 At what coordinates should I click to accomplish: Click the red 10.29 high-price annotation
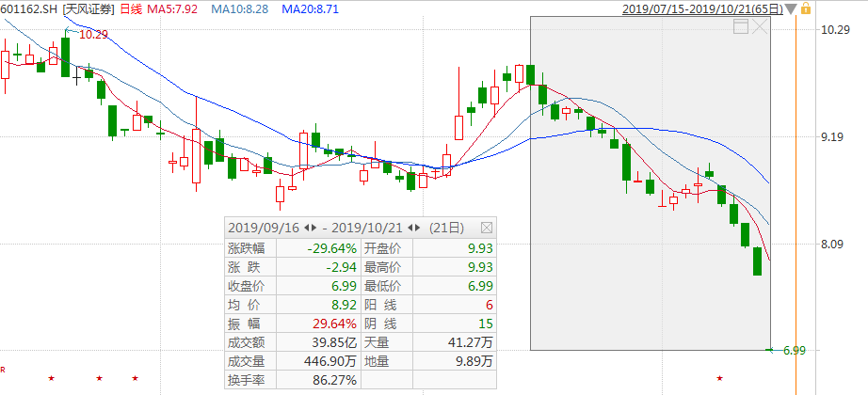tap(93, 35)
